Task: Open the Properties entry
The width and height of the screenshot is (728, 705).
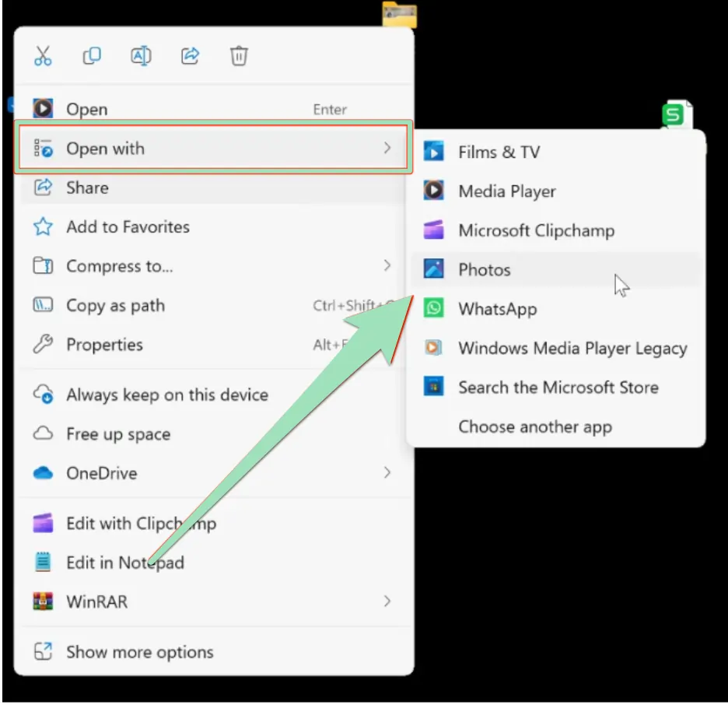Action: (x=214, y=344)
